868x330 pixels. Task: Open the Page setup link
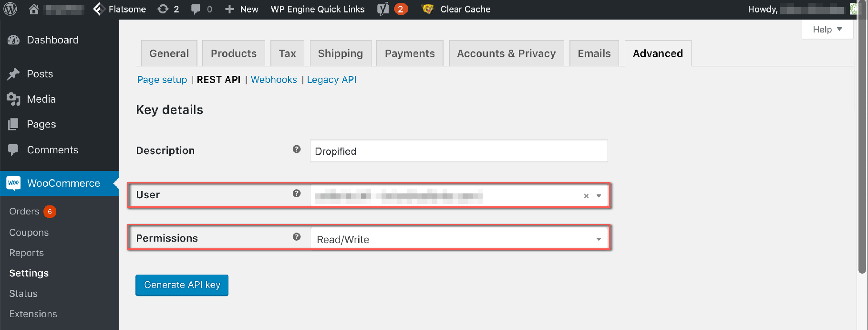[x=162, y=80]
